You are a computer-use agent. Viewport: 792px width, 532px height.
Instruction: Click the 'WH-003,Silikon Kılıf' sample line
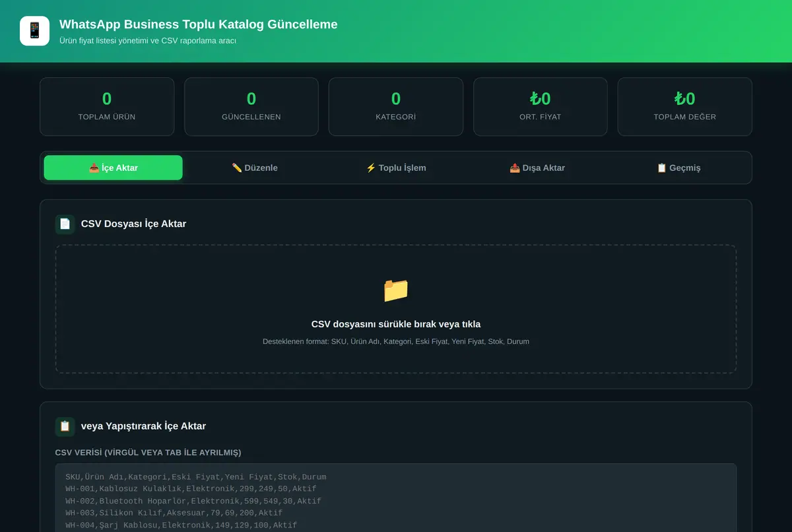click(174, 513)
